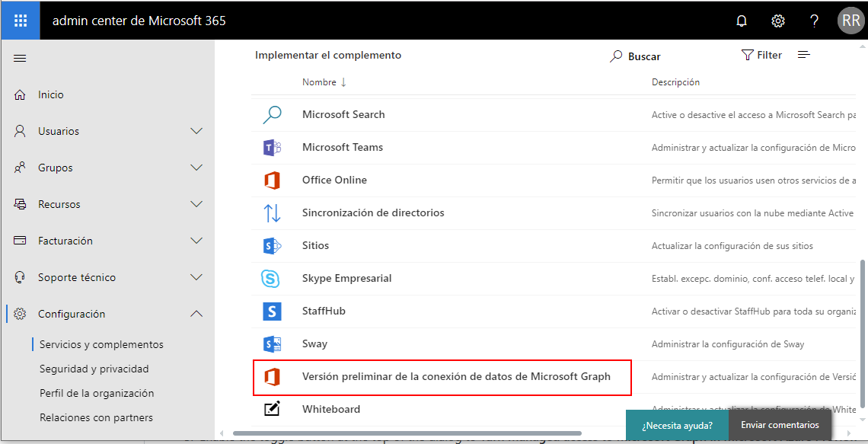Expand the Facturación section
The height and width of the screenshot is (444, 868).
pyautogui.click(x=196, y=241)
